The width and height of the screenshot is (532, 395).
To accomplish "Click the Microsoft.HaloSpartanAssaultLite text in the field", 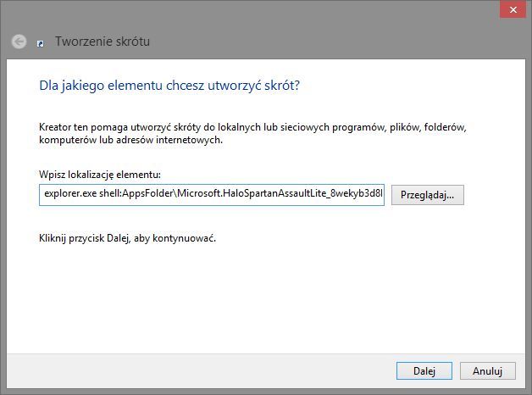I will (x=251, y=193).
